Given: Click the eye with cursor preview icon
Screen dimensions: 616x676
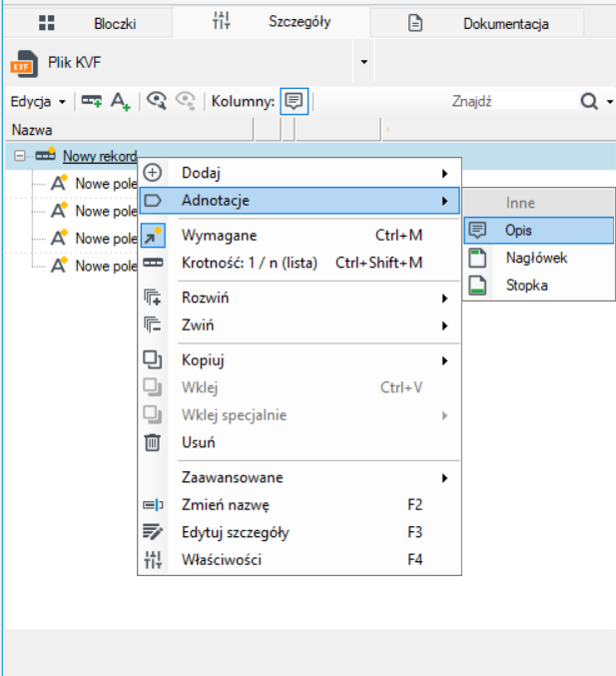Looking at the screenshot, I should pos(157,101).
